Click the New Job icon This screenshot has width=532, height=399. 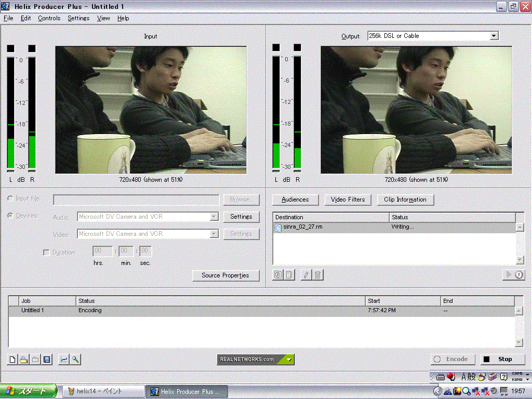[x=12, y=359]
